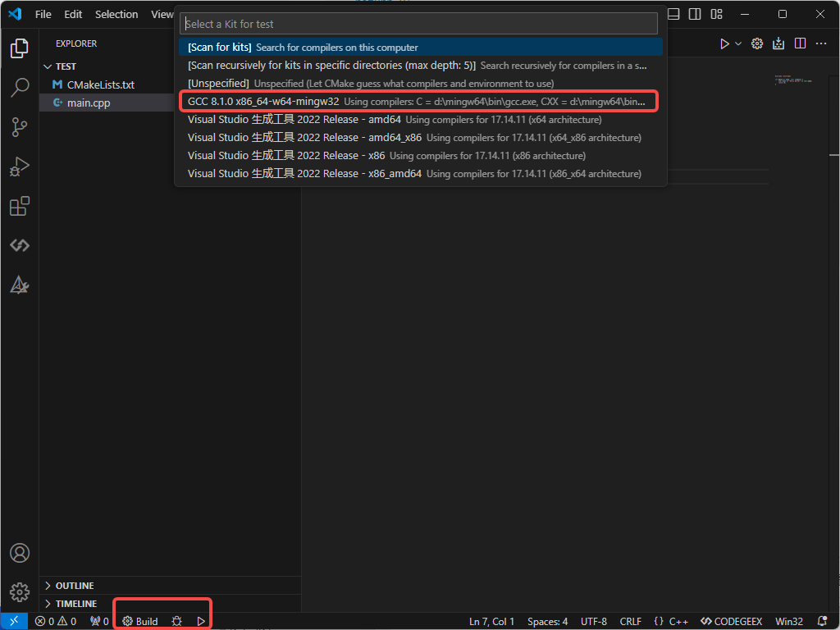The width and height of the screenshot is (840, 630).
Task: Click the remote window icon in status bar
Action: [x=15, y=622]
